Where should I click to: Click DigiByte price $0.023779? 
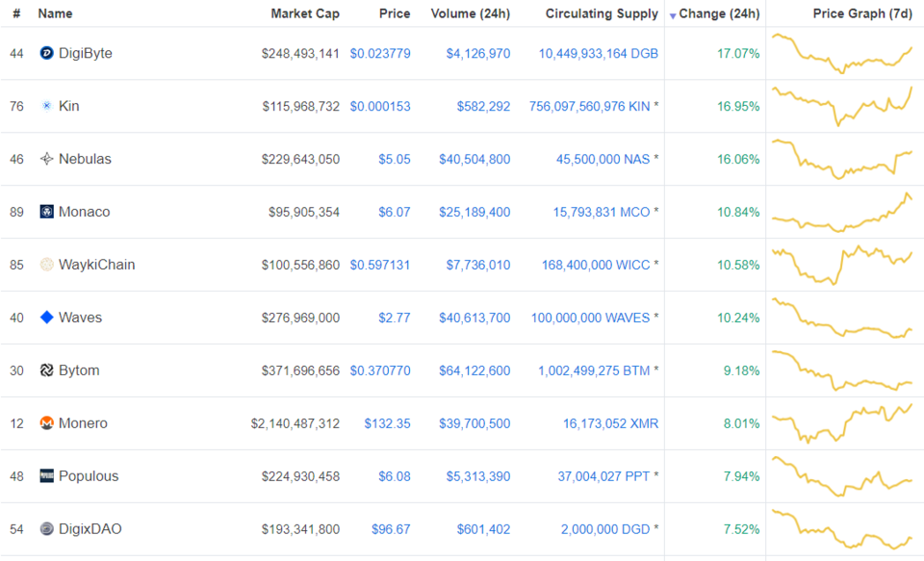[x=380, y=54]
